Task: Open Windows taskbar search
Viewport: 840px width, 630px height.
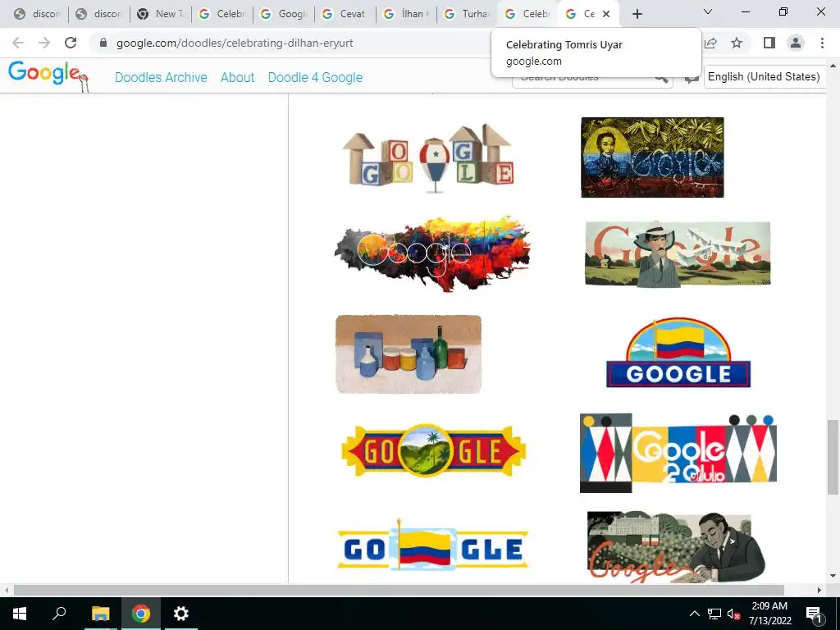Action: (x=59, y=614)
